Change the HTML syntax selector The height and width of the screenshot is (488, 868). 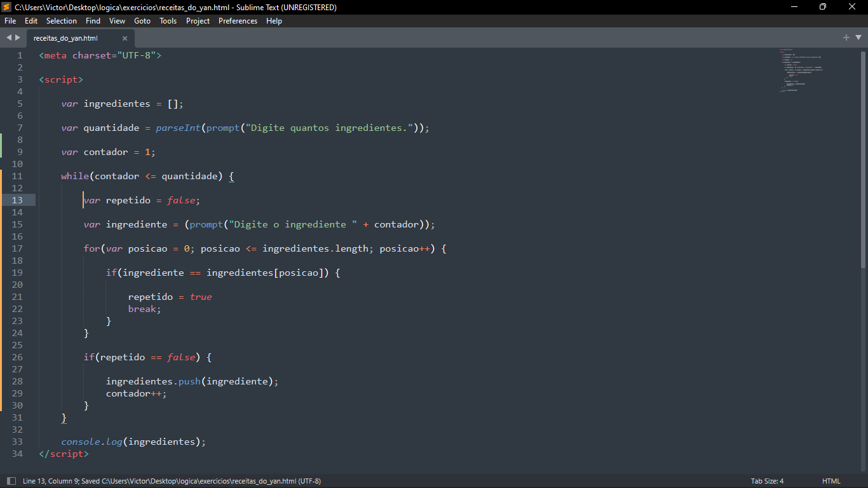(x=831, y=481)
